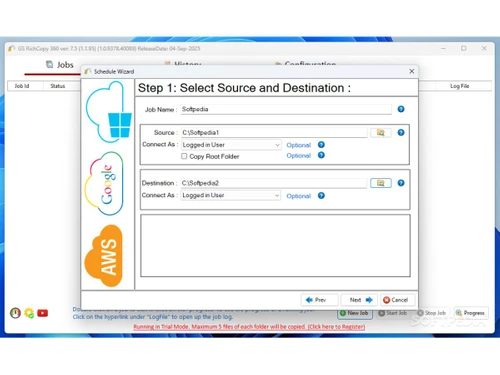This screenshot has height=375, width=500.
Task: Open the YouTube icon in main window
Action: 42,313
